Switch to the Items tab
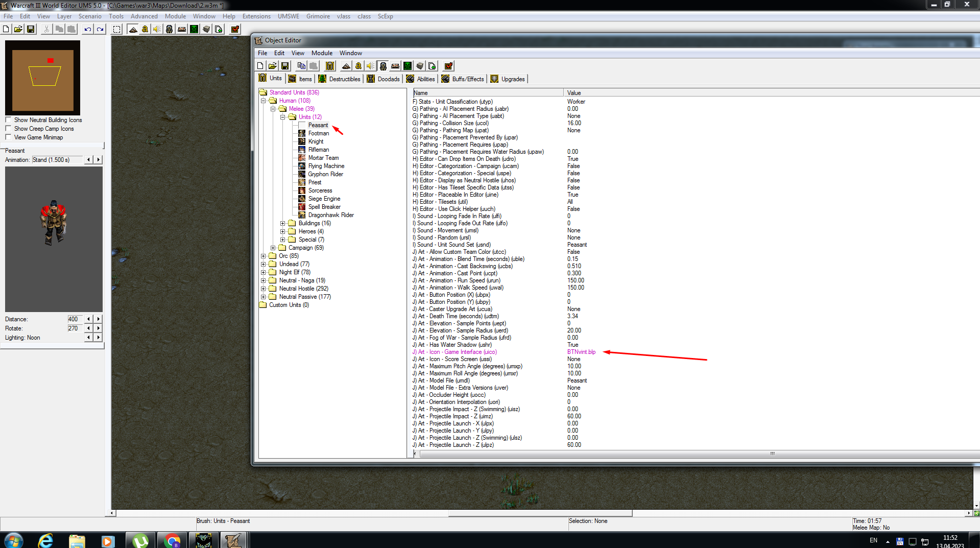 (300, 79)
